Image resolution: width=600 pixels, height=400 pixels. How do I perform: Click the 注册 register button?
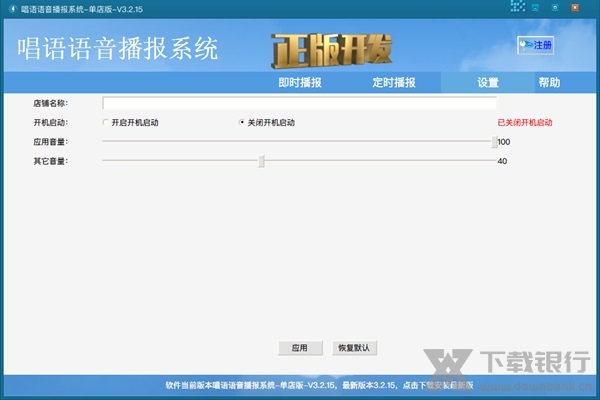tap(535, 46)
